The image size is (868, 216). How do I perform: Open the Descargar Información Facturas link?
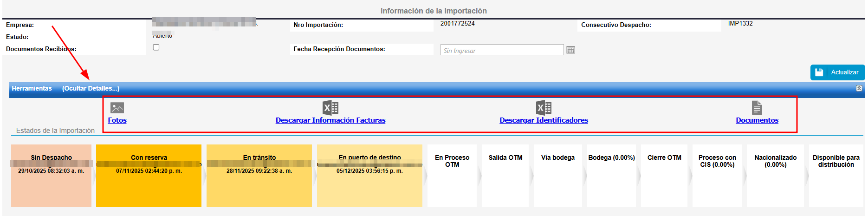pyautogui.click(x=330, y=120)
